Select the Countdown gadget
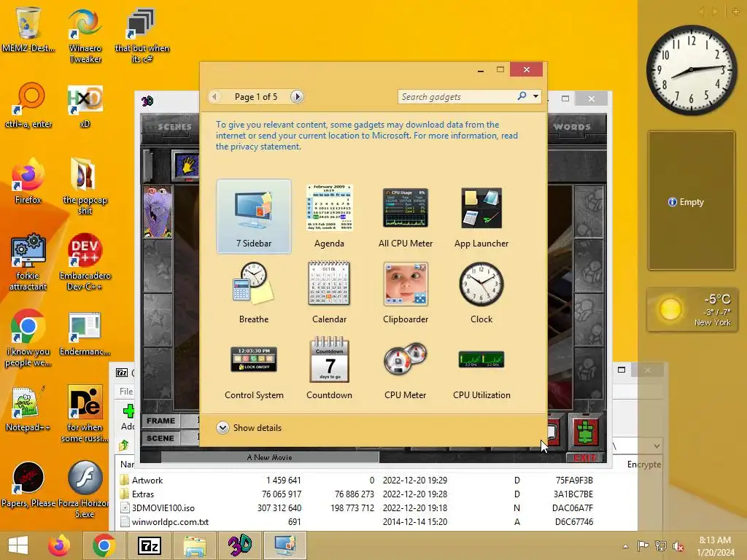The height and width of the screenshot is (560, 747). pyautogui.click(x=329, y=368)
